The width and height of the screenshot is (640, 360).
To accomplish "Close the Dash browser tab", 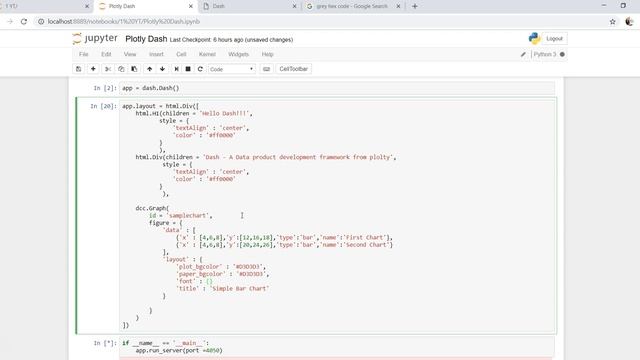I will 294,6.
